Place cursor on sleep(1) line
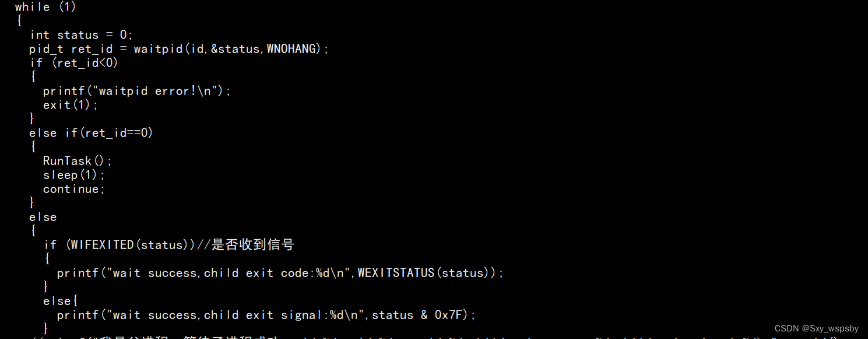The width and height of the screenshot is (868, 339). point(74,175)
